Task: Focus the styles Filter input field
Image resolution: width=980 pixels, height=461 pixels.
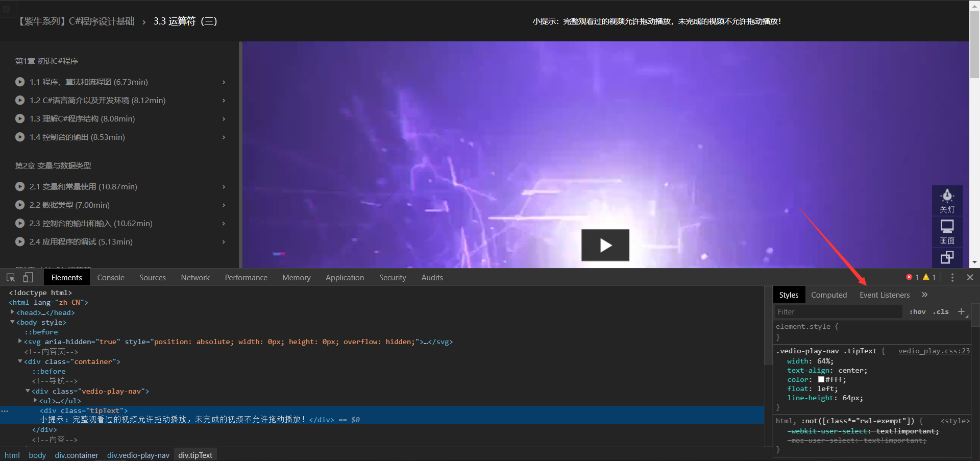Action: click(838, 311)
